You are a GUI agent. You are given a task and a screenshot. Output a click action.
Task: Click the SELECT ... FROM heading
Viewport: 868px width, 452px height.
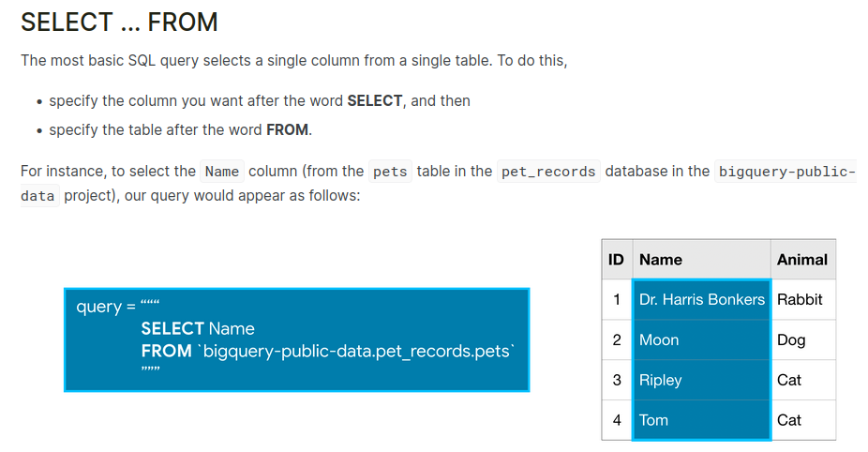(118, 22)
